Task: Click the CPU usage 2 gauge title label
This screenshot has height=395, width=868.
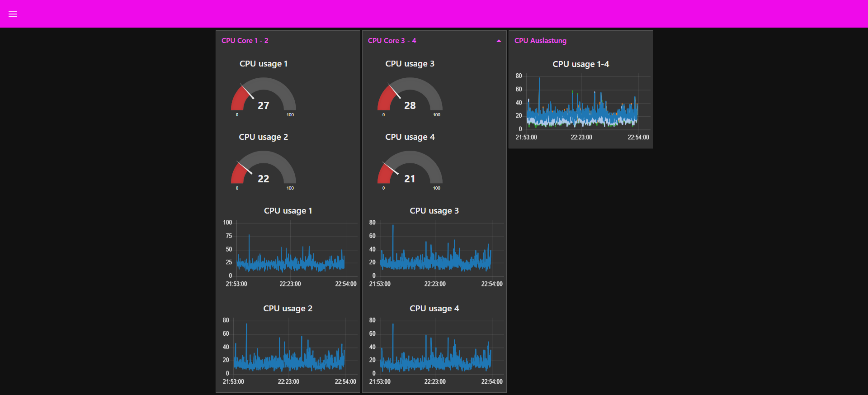Action: coord(264,137)
